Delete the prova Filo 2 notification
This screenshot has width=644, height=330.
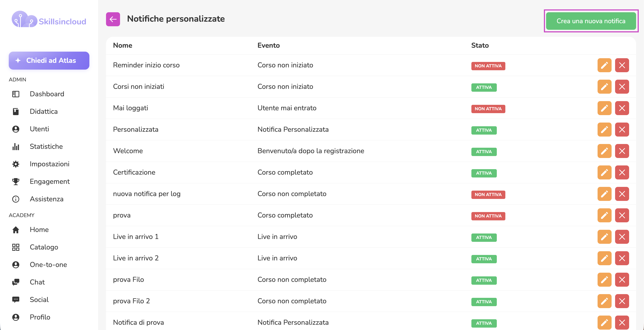(x=622, y=301)
